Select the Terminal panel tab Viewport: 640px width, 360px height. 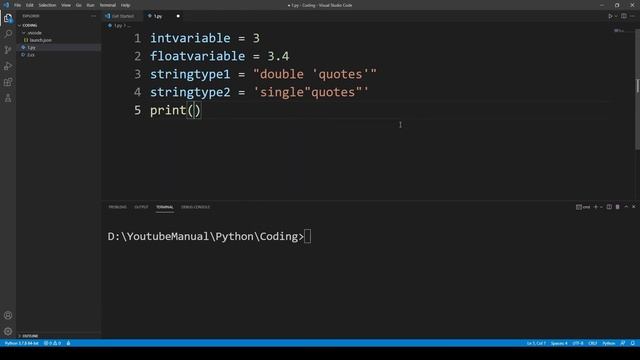coord(164,207)
